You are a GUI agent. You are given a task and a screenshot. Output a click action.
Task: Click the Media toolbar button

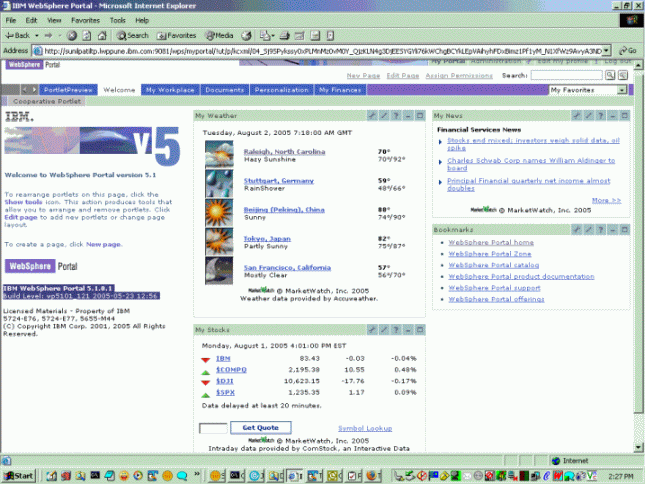pos(219,35)
